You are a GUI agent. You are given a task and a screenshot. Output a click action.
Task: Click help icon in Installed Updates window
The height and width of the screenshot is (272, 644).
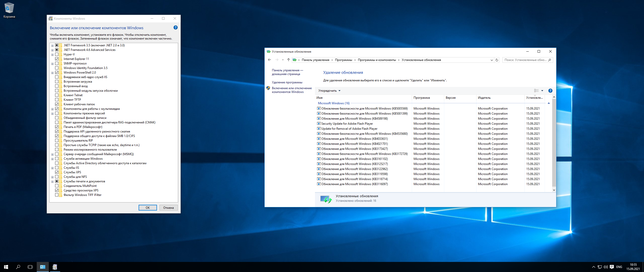click(x=550, y=91)
